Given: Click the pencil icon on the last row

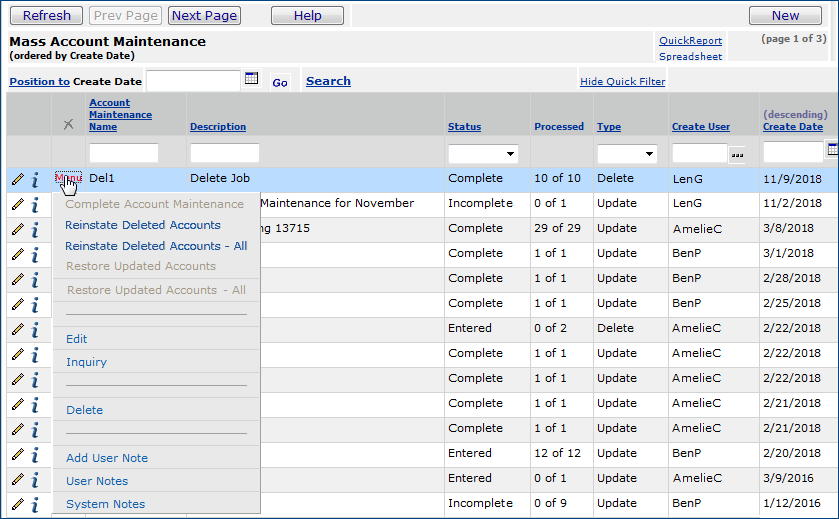Looking at the screenshot, I should coord(17,504).
